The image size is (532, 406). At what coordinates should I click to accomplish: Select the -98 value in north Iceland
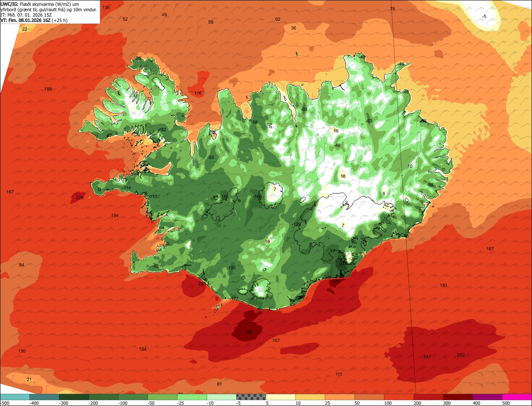pos(254,122)
